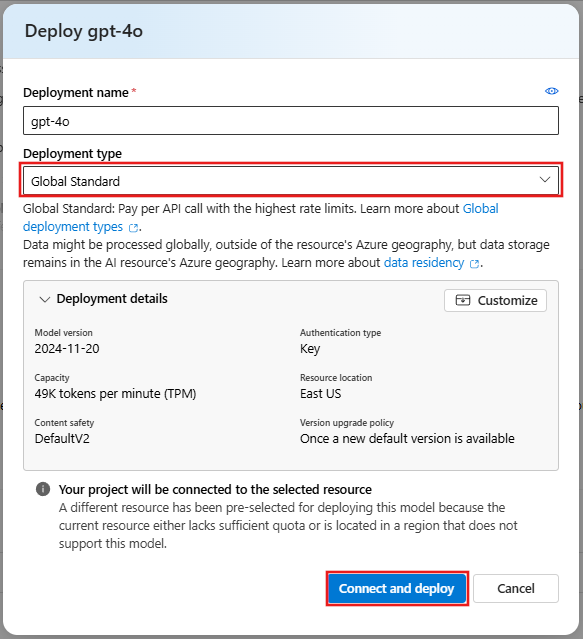Cancel the gpt-4o deployment dialog

click(x=516, y=588)
